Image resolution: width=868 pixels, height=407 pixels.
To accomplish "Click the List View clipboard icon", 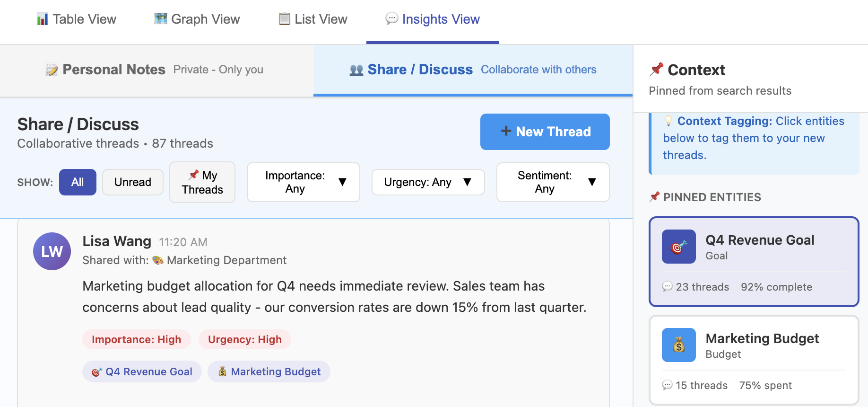I will (x=284, y=19).
